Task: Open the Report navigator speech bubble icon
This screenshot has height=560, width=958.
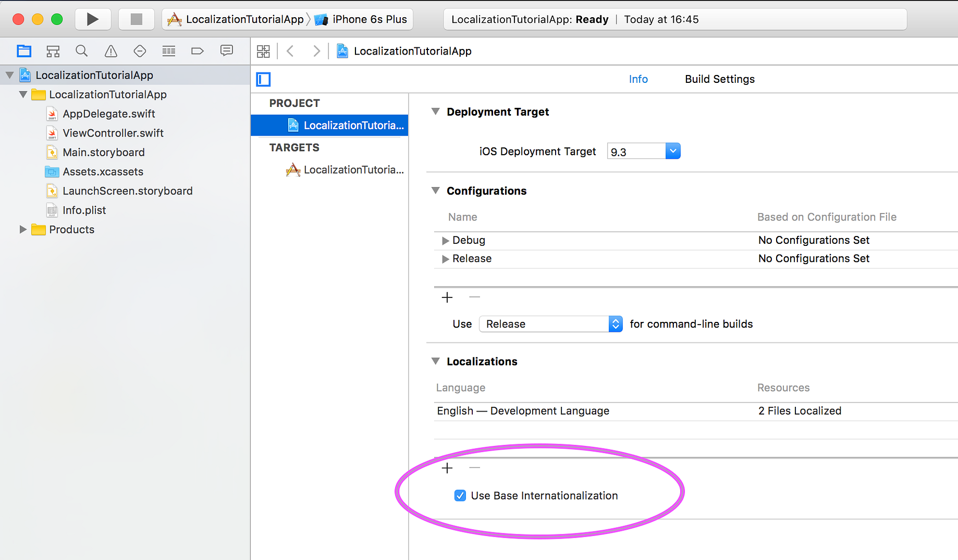Action: [x=227, y=51]
